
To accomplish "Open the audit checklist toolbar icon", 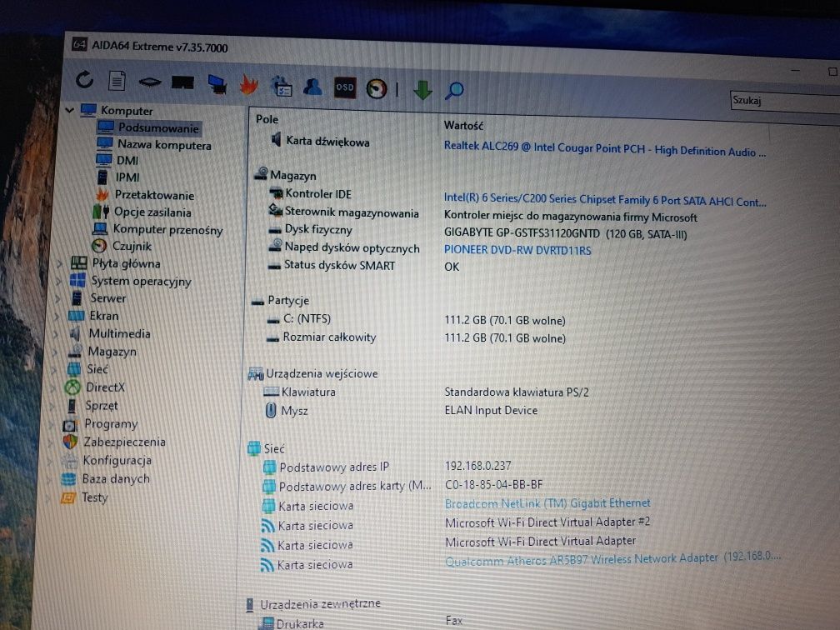I will [282, 87].
